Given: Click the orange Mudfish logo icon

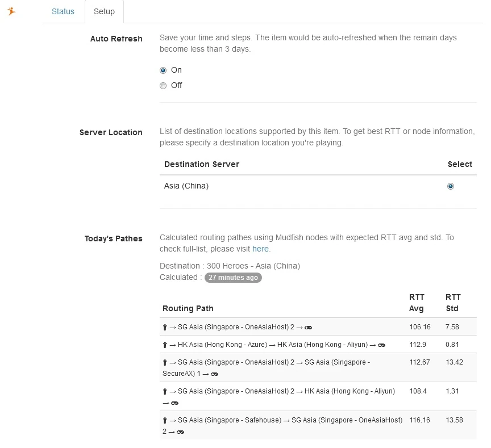Looking at the screenshot, I should [11, 11].
